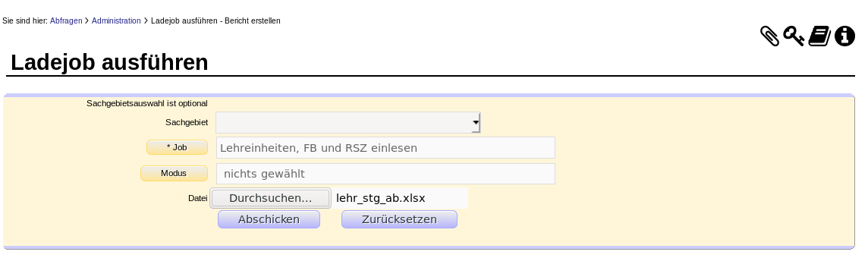
Task: Click breadcrumb text Ladejob ausführen - Bericht erstellen
Action: (216, 20)
